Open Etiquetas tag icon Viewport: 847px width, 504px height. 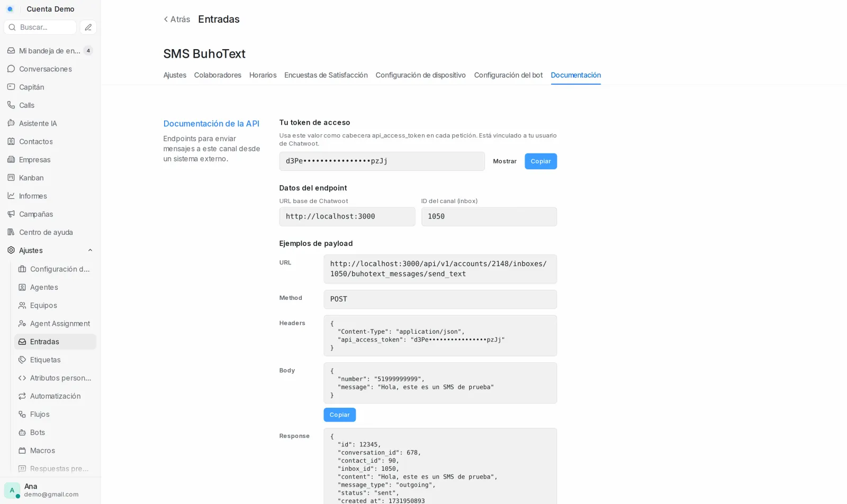[x=22, y=360]
